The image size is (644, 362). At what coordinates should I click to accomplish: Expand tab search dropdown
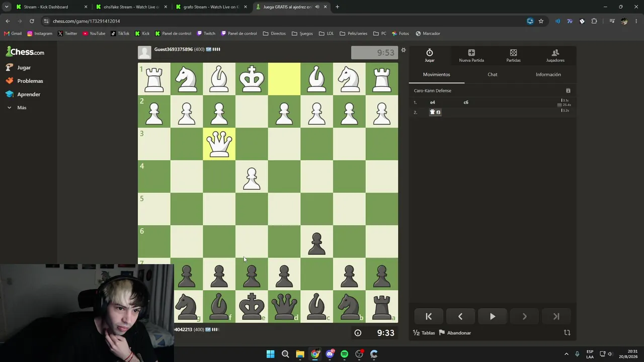tap(6, 7)
